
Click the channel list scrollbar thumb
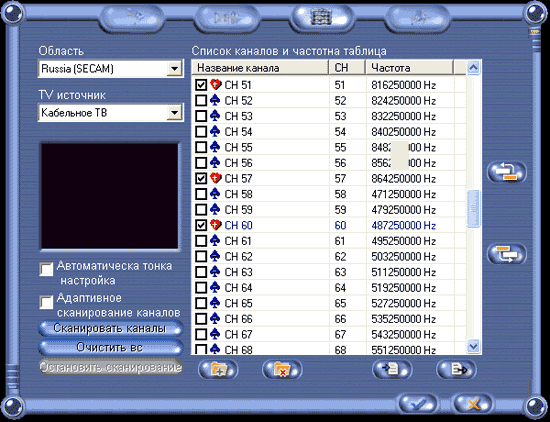click(x=474, y=209)
